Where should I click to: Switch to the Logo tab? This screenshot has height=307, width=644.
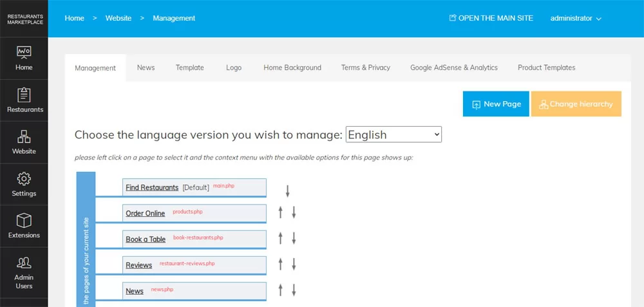tap(234, 68)
